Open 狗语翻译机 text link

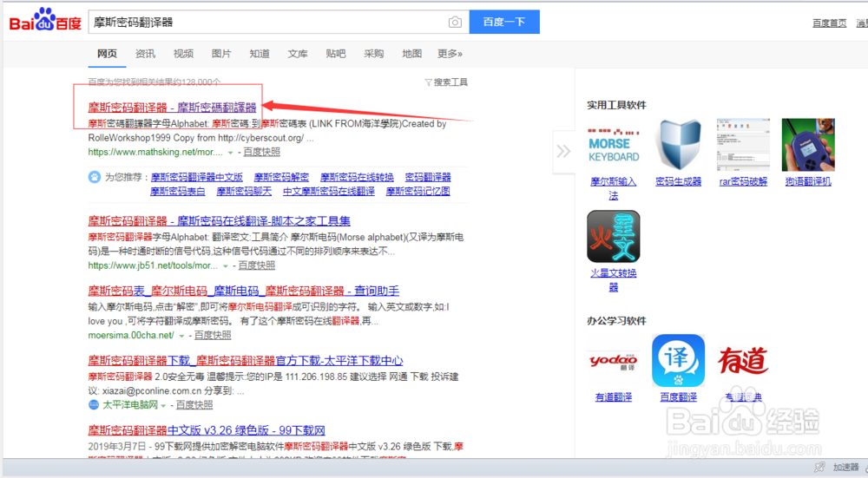(808, 181)
